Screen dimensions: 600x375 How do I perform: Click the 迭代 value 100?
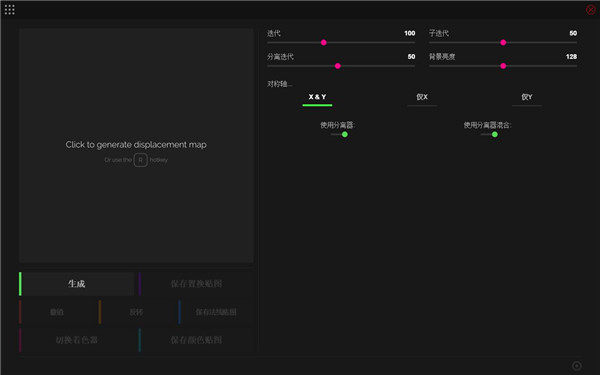pyautogui.click(x=409, y=33)
